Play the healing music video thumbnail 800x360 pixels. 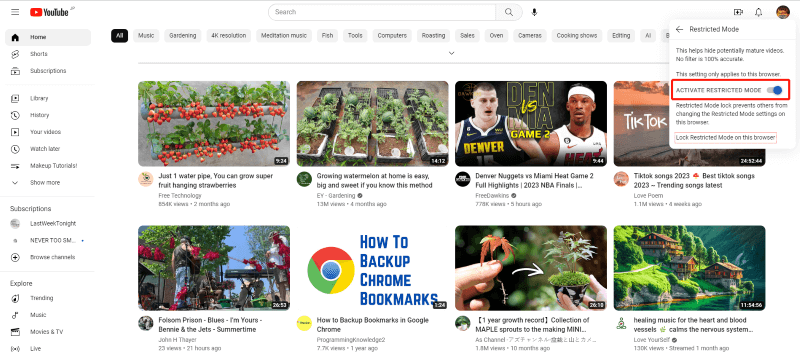tap(689, 268)
